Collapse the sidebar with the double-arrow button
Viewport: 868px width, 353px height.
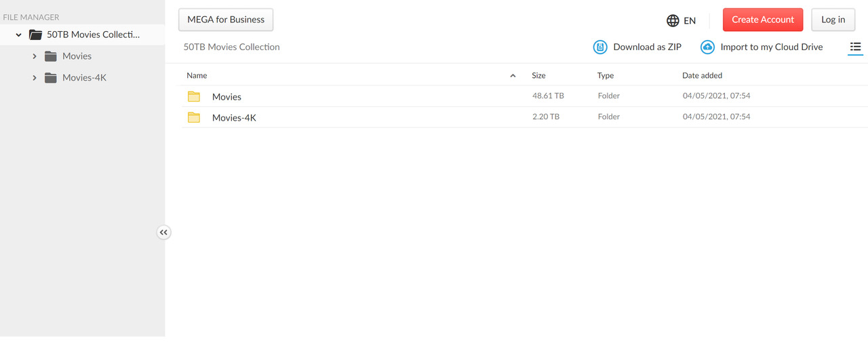click(x=163, y=232)
